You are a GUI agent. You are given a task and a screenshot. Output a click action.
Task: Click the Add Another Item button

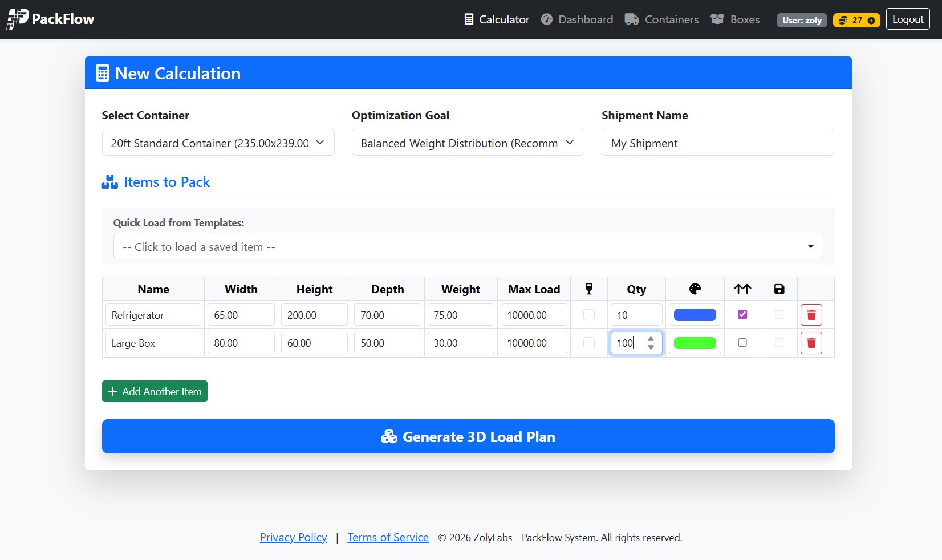click(154, 391)
